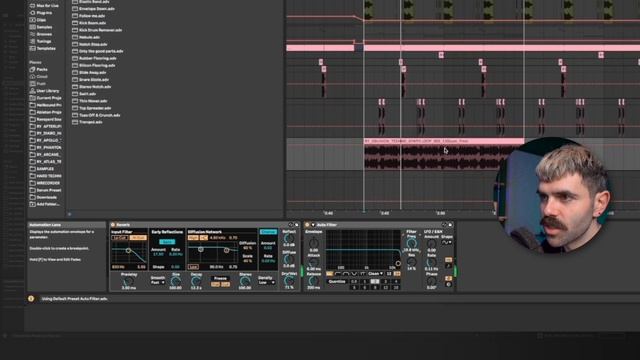Select the 'Slide Away.adv' preset
The width and height of the screenshot is (640, 360).
[x=89, y=72]
